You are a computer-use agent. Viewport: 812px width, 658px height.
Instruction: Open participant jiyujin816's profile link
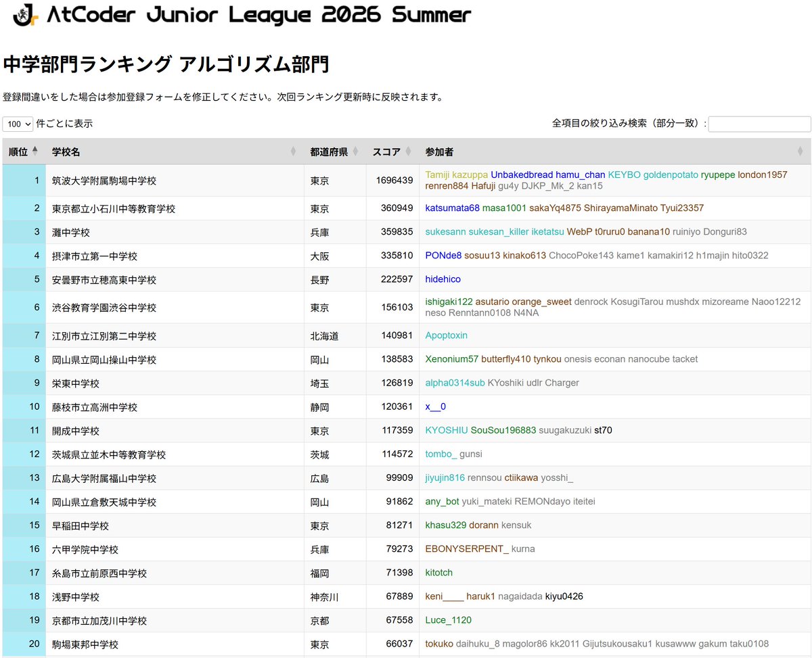click(x=445, y=478)
